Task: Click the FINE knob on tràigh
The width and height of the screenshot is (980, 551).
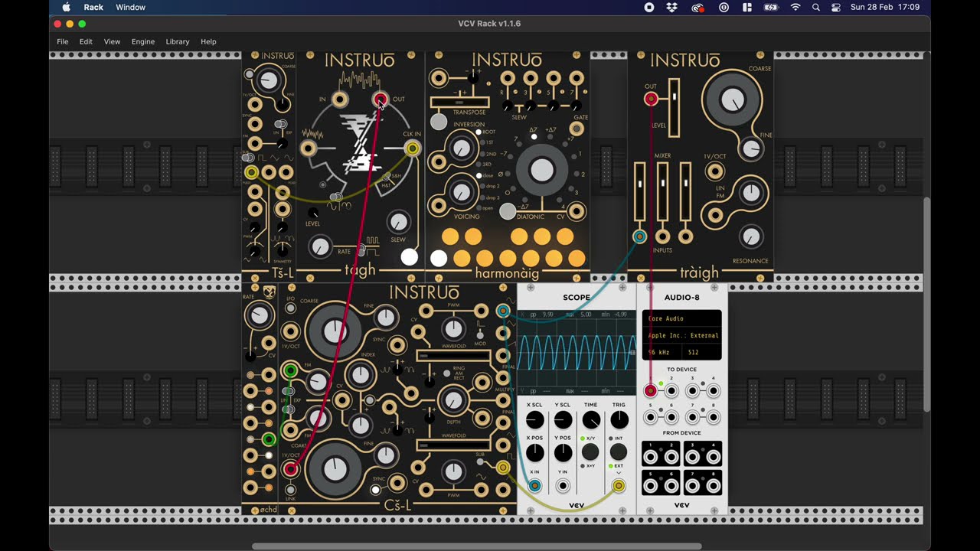Action: tap(752, 148)
